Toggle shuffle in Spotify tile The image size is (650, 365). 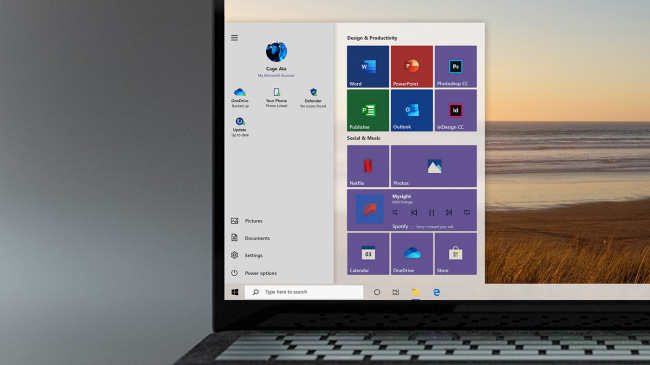point(395,212)
